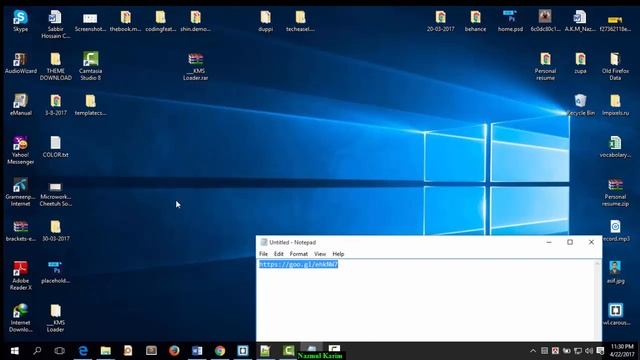640x360 pixels.
Task: Open the eManual shortcut
Action: 20,105
